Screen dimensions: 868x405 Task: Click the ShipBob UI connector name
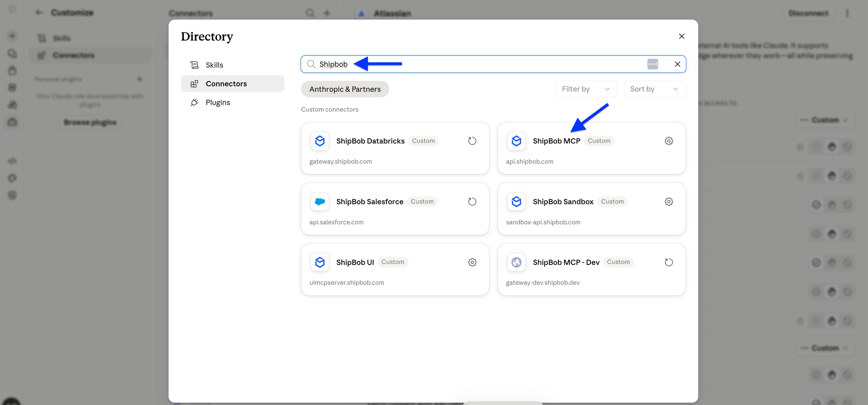click(x=355, y=262)
